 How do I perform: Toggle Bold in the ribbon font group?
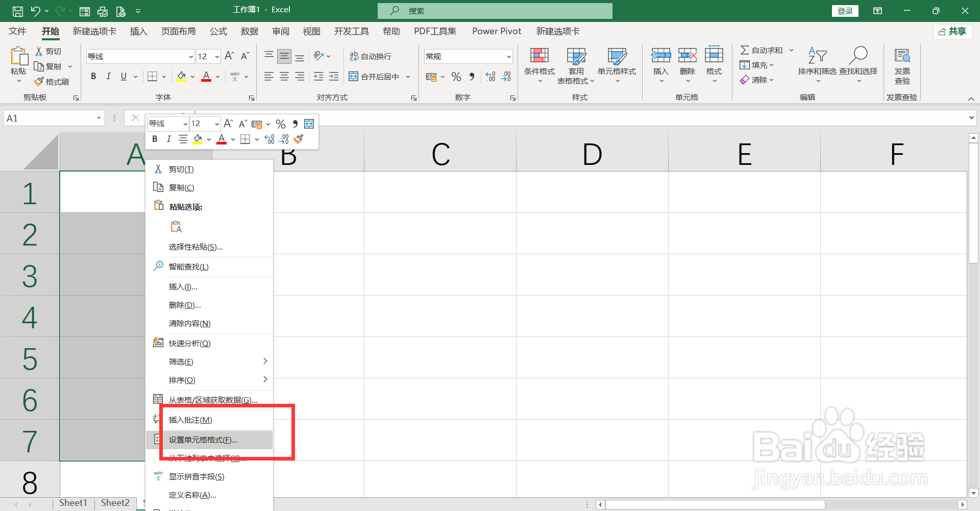pos(93,77)
